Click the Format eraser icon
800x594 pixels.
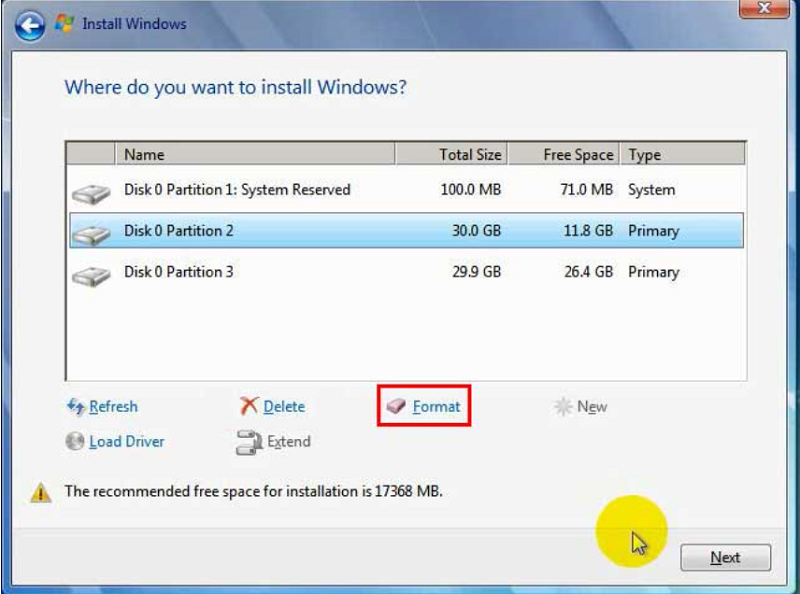pos(397,407)
